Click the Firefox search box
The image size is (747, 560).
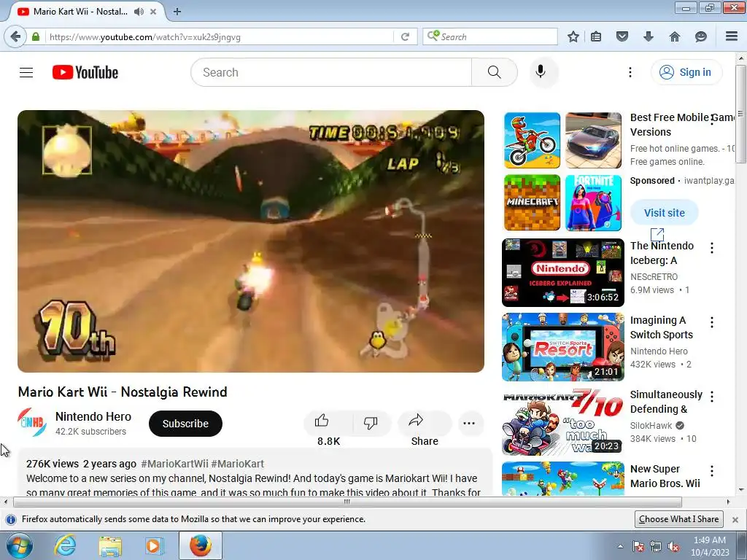(x=489, y=36)
